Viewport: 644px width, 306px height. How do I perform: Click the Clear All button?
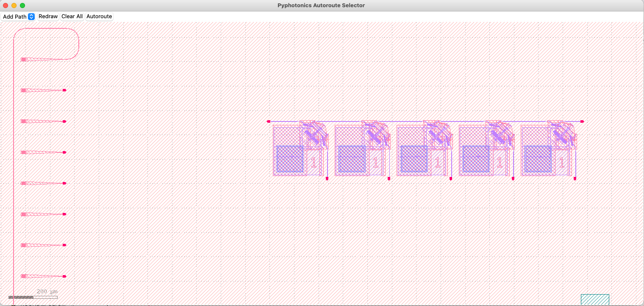tap(72, 17)
